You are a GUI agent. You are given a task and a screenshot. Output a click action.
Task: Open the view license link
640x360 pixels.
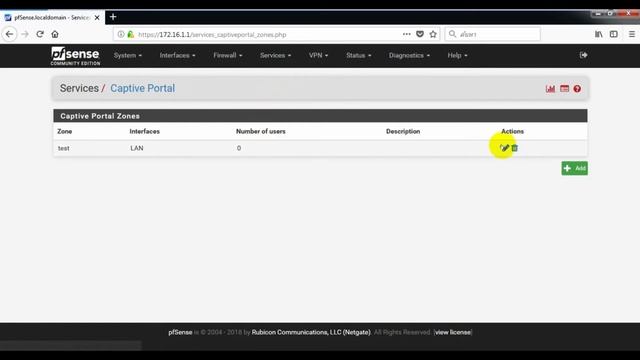coord(453,332)
